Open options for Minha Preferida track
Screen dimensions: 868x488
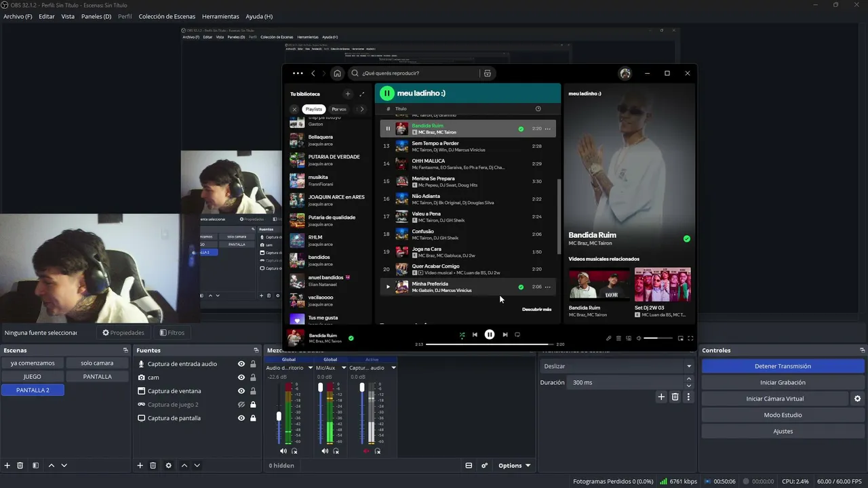click(x=548, y=287)
